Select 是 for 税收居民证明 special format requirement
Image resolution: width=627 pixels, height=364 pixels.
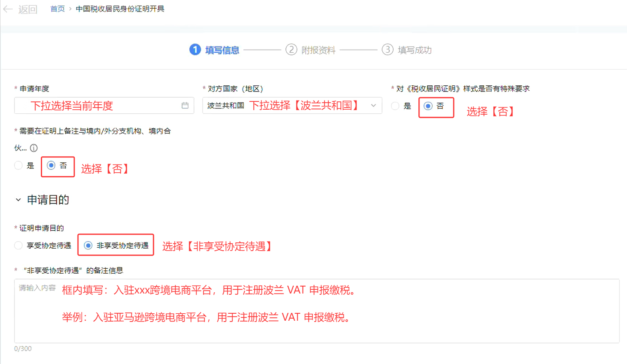click(395, 106)
